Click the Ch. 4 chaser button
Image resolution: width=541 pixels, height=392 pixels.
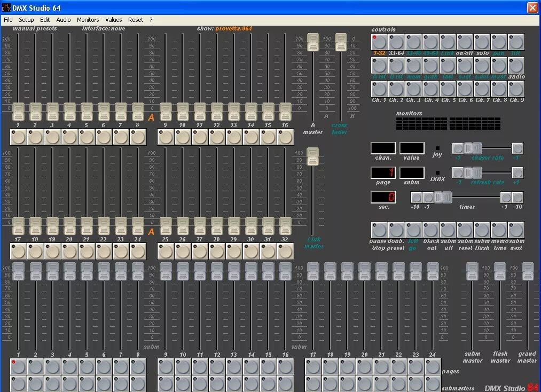click(430, 89)
